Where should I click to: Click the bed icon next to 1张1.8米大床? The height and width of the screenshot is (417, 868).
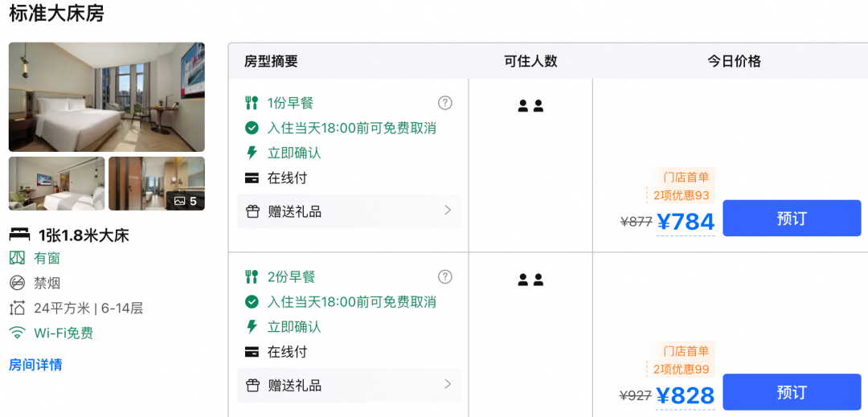[20, 235]
